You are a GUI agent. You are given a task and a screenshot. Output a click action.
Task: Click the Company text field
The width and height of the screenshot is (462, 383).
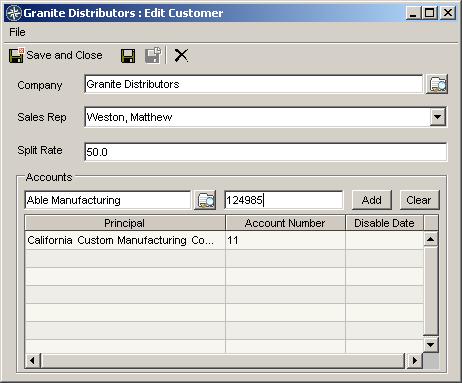pyautogui.click(x=254, y=84)
